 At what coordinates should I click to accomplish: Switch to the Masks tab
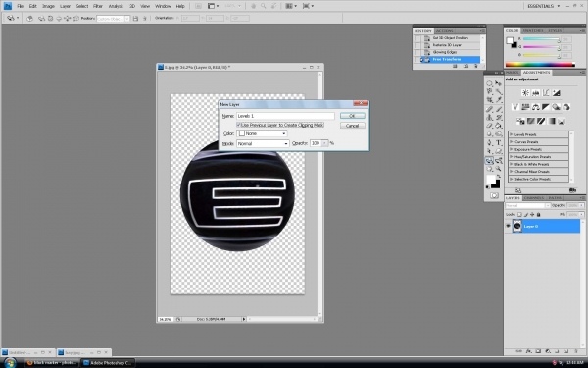click(513, 72)
